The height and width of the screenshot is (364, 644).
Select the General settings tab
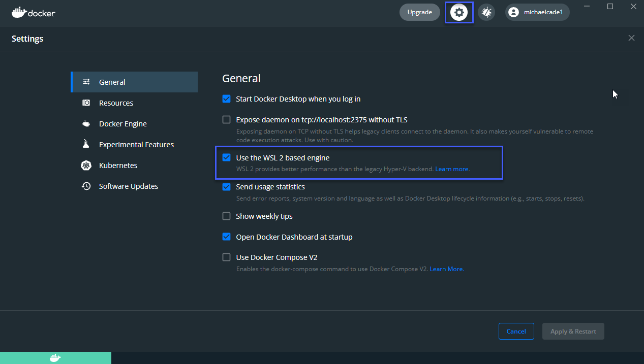[x=112, y=82]
